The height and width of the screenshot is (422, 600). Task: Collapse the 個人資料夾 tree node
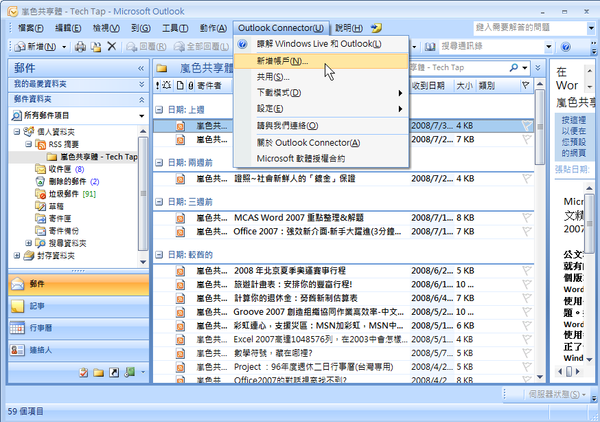click(17, 132)
